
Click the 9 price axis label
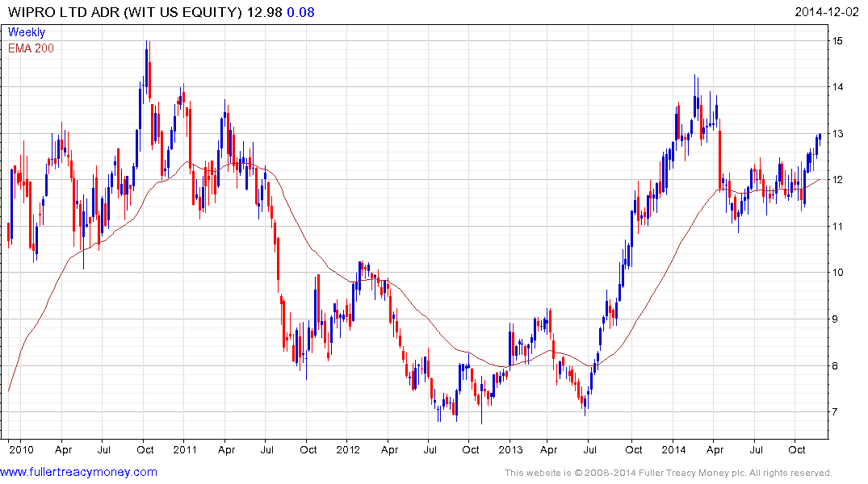835,319
